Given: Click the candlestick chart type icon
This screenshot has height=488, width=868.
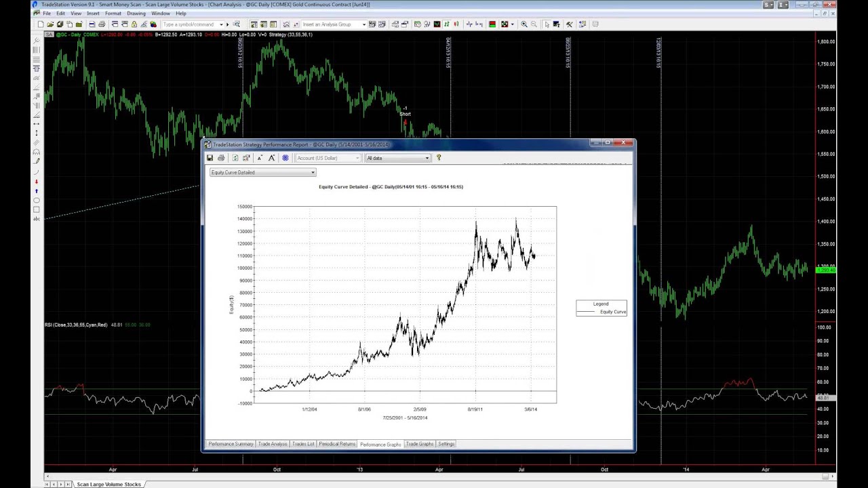Looking at the screenshot, I should point(456,24).
